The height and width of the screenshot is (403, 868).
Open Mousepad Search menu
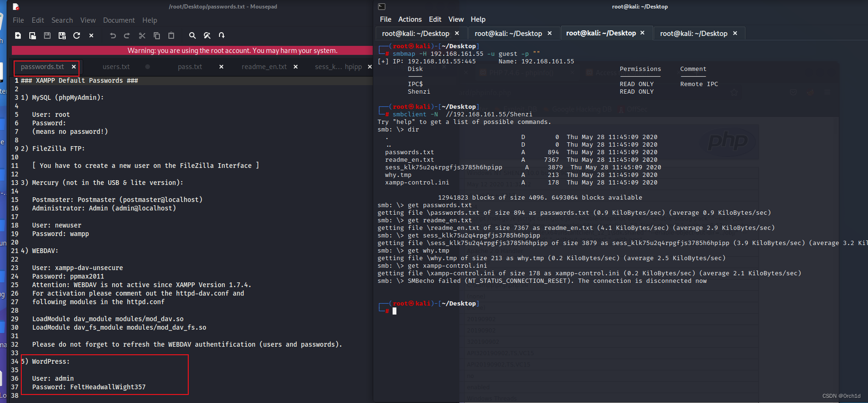62,20
